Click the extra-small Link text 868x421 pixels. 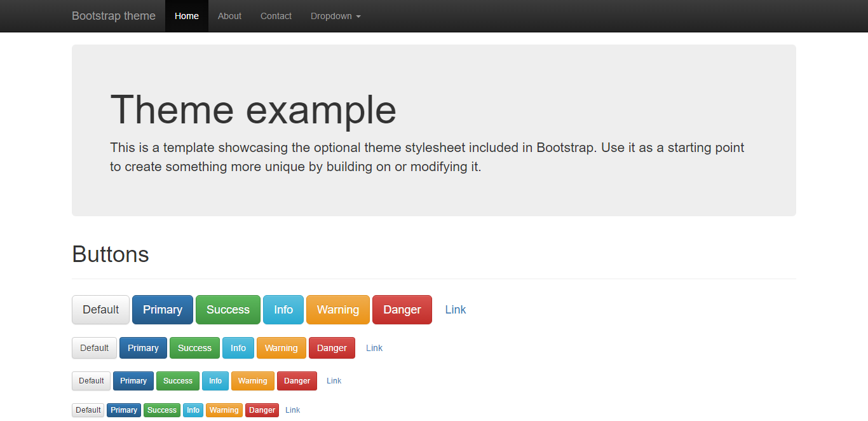(292, 410)
